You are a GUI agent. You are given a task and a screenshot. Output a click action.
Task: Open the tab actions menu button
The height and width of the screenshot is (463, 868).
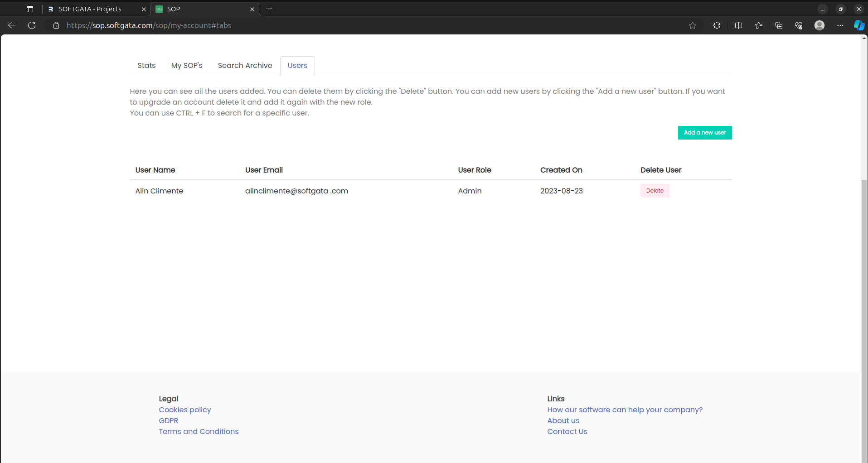click(30, 9)
